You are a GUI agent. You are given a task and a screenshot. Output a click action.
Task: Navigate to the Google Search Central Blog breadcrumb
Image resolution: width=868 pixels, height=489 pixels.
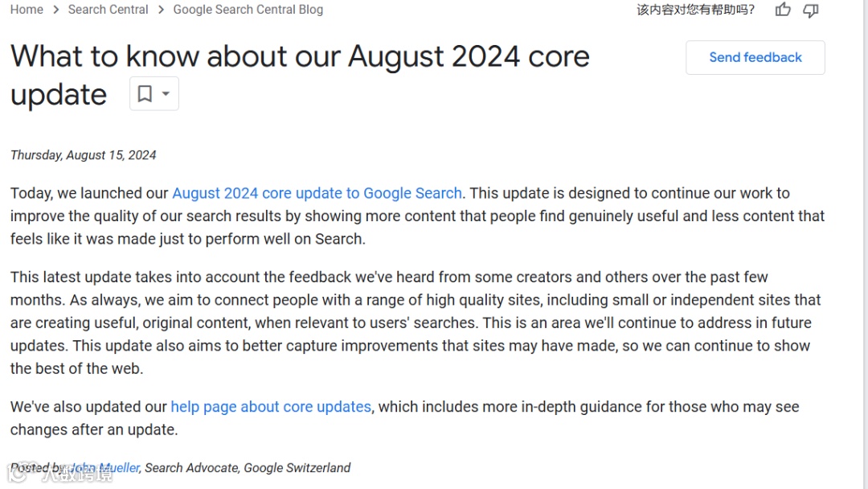248,10
